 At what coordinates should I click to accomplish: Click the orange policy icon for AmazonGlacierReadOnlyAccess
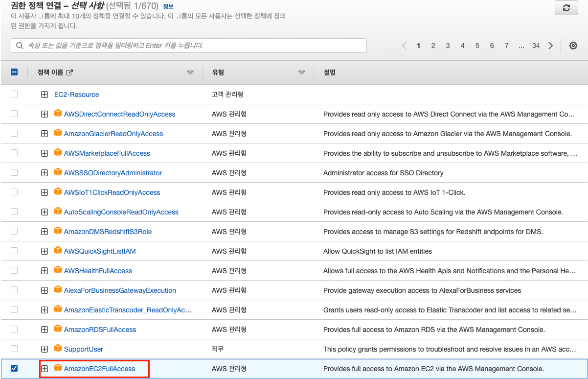click(58, 133)
